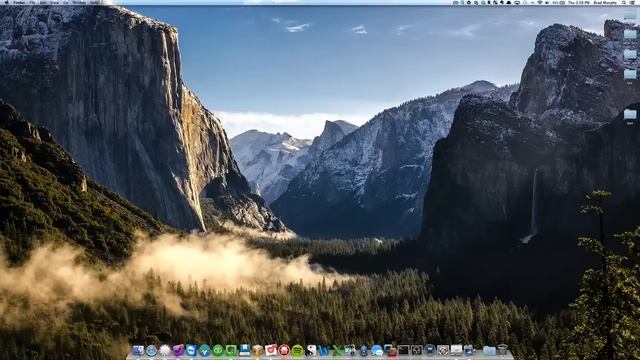Open the Go menu
The height and width of the screenshot is (360, 640).
coord(66,2)
